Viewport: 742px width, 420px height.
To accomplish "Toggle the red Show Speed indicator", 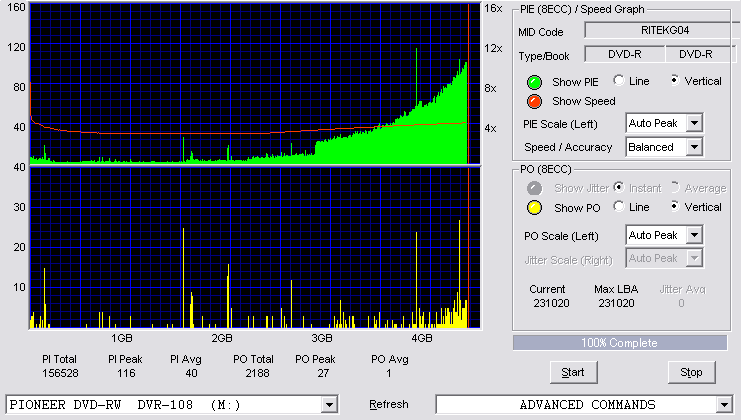I will 534,101.
